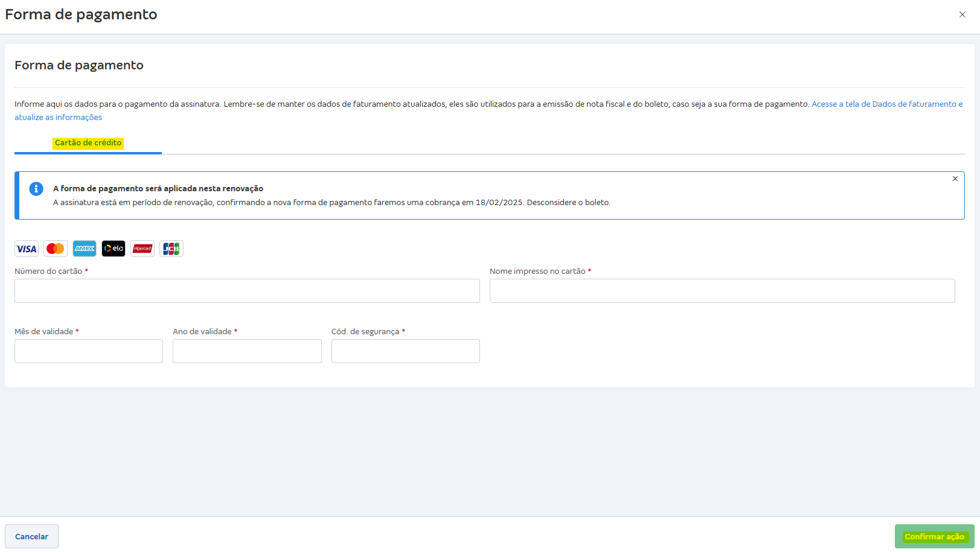Click the blue info icon in renewal alert
Image resolution: width=980 pixels, height=552 pixels.
pyautogui.click(x=36, y=189)
